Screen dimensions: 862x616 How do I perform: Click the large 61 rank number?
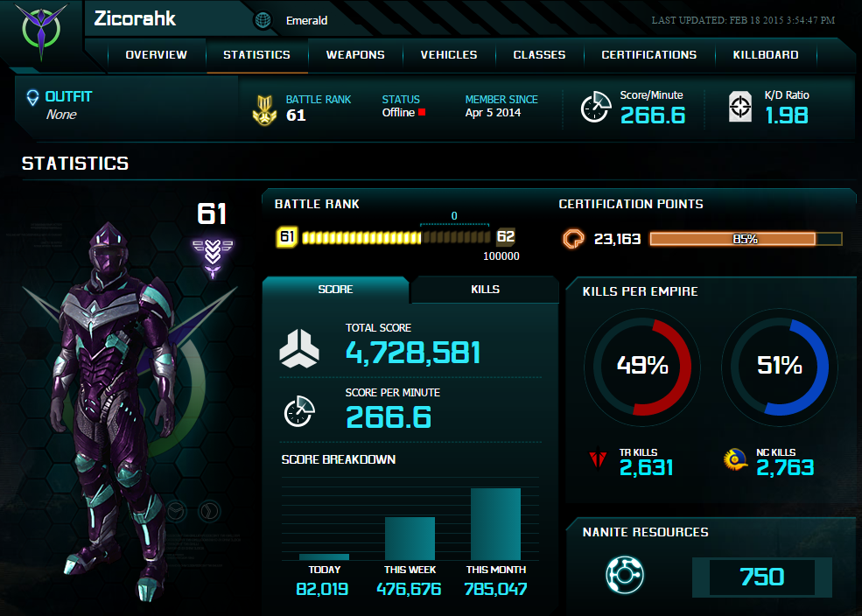[212, 213]
